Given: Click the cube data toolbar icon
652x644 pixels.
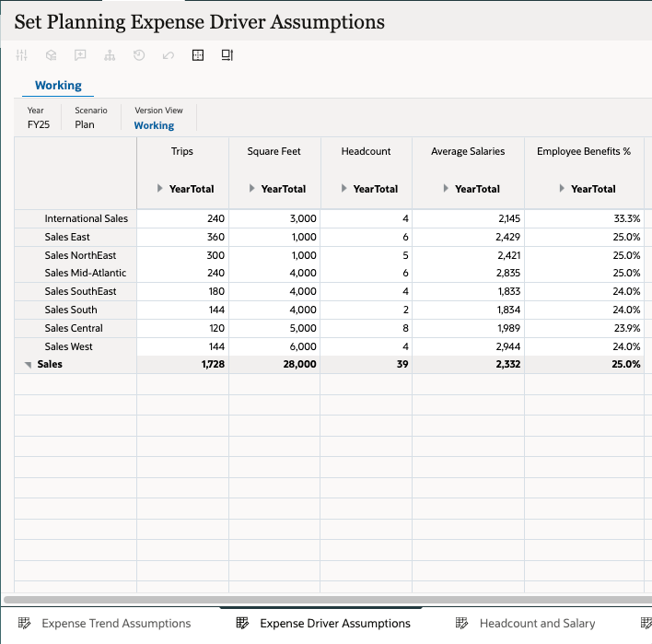Looking at the screenshot, I should [x=52, y=55].
